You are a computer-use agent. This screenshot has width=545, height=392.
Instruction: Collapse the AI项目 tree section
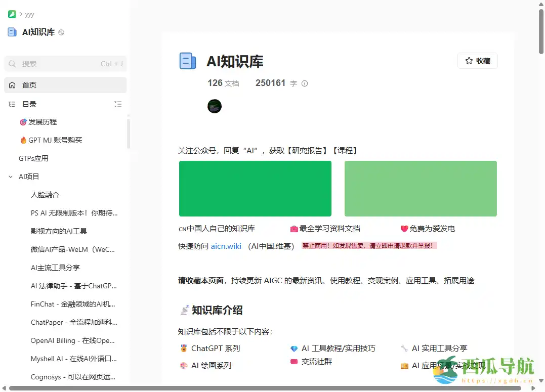[x=10, y=177]
